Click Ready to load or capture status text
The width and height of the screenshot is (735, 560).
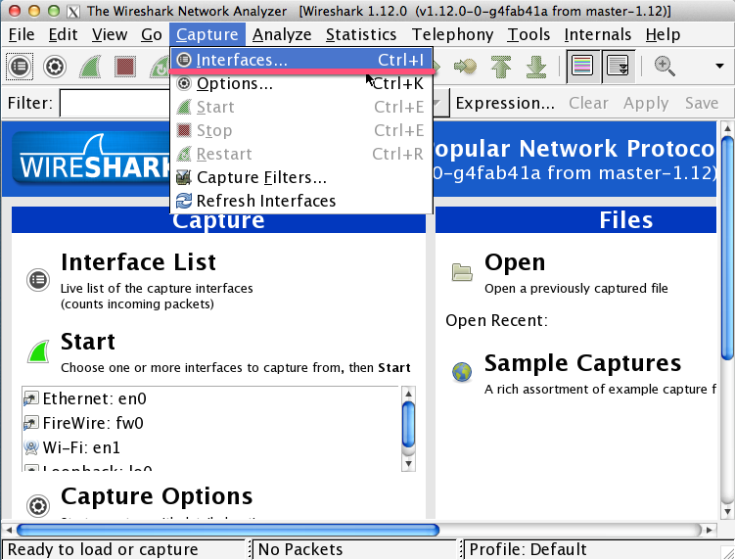point(103,549)
